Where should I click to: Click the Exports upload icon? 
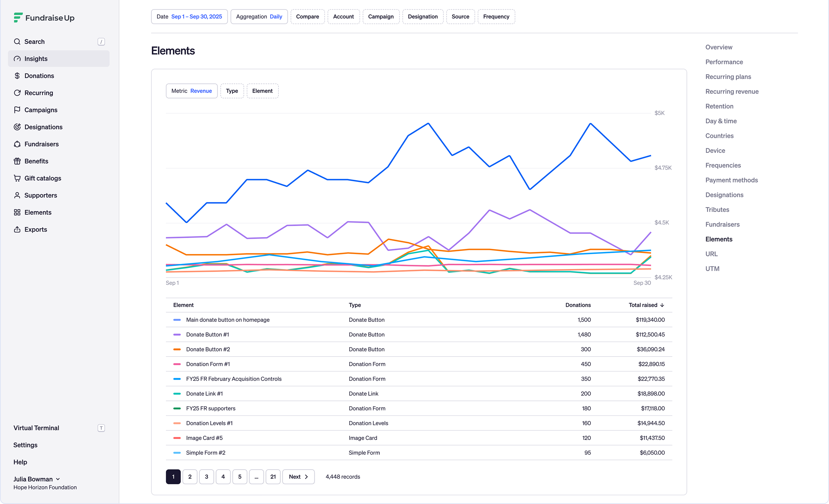click(x=17, y=229)
